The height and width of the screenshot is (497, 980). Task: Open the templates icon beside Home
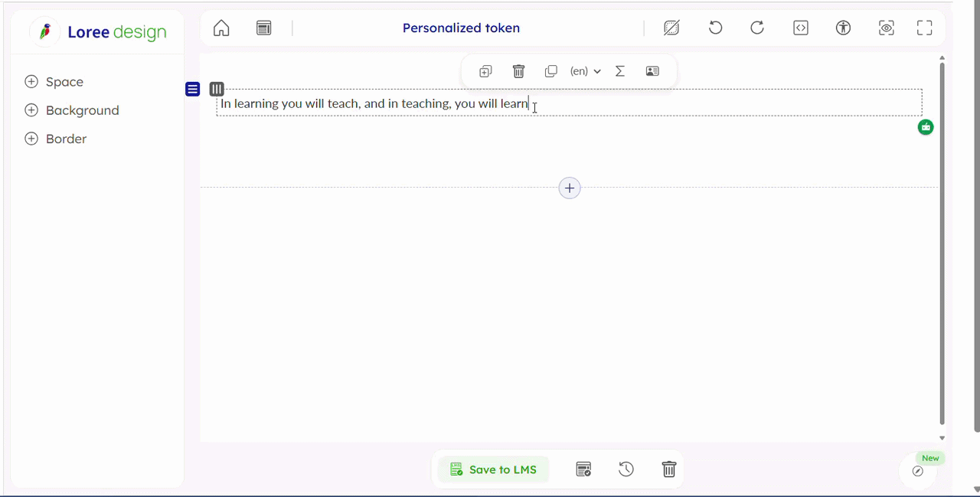pos(264,28)
